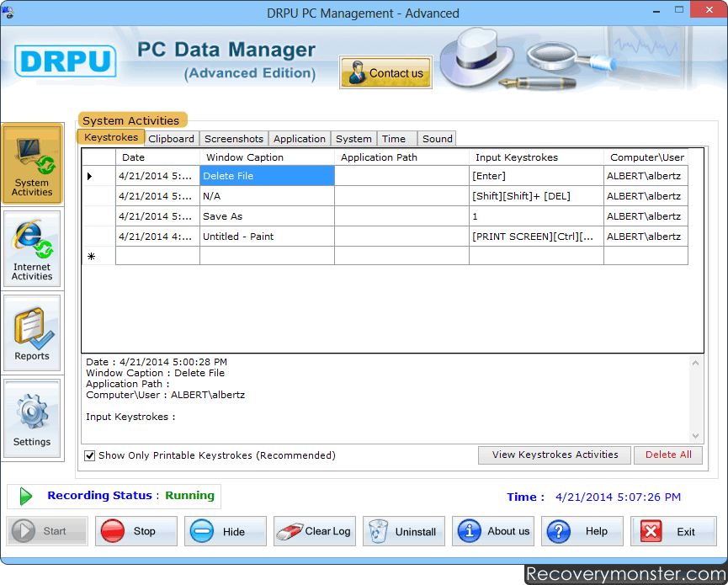Open About us info button

(x=493, y=531)
